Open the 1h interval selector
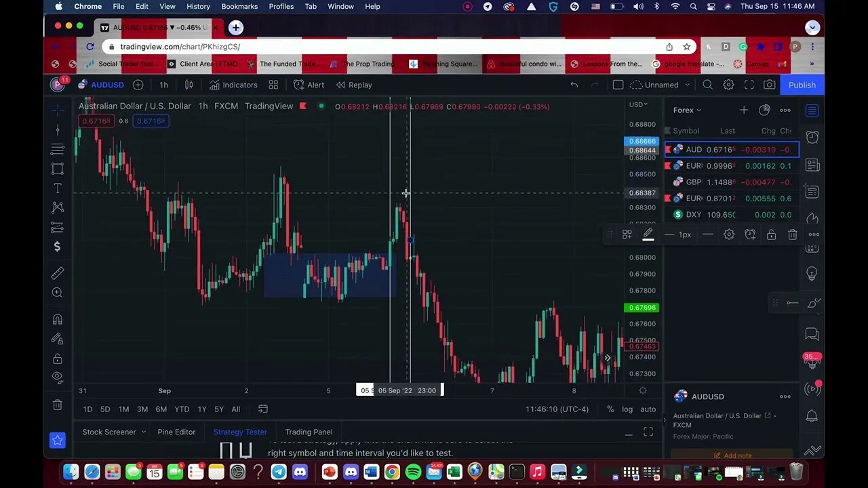 pyautogui.click(x=163, y=85)
